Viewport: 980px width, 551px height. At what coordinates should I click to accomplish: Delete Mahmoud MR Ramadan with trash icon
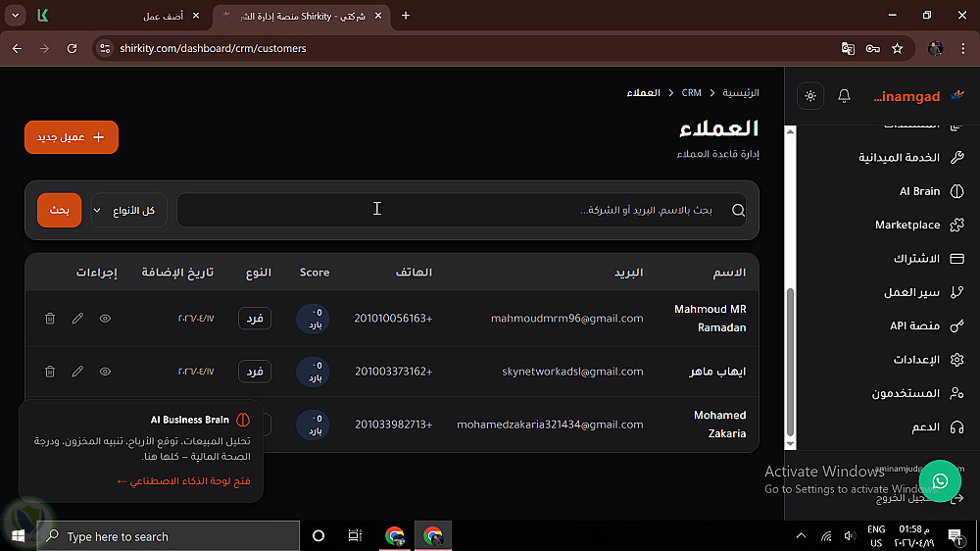(50, 319)
